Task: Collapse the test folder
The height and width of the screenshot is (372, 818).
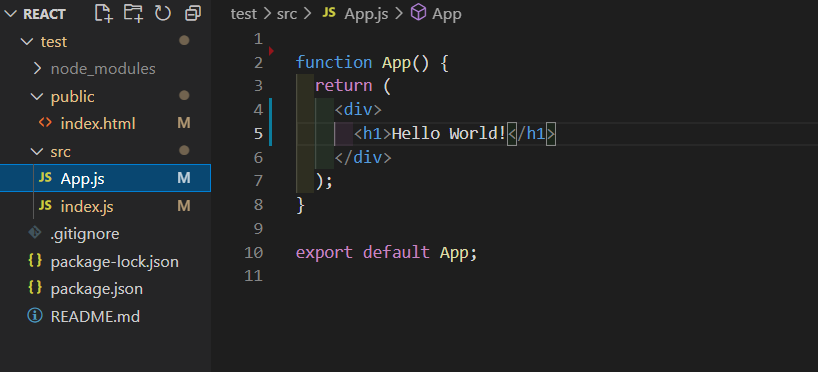Action: click(x=27, y=42)
